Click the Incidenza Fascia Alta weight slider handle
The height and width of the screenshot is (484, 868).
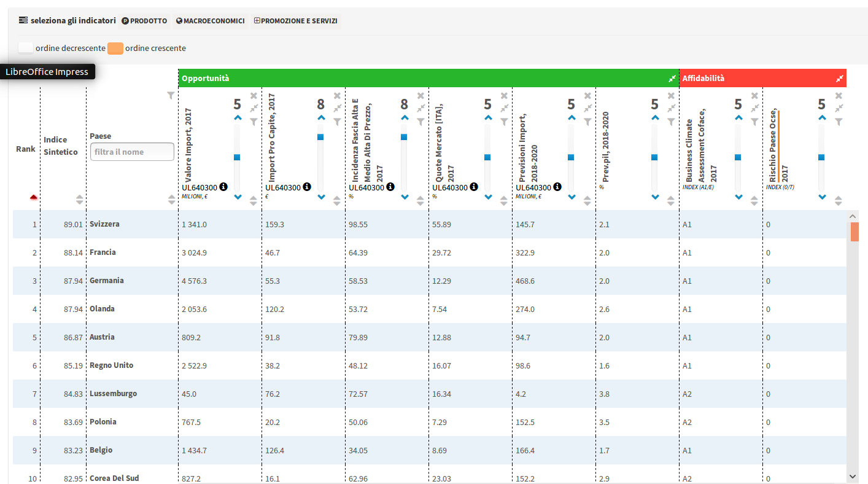(x=404, y=137)
